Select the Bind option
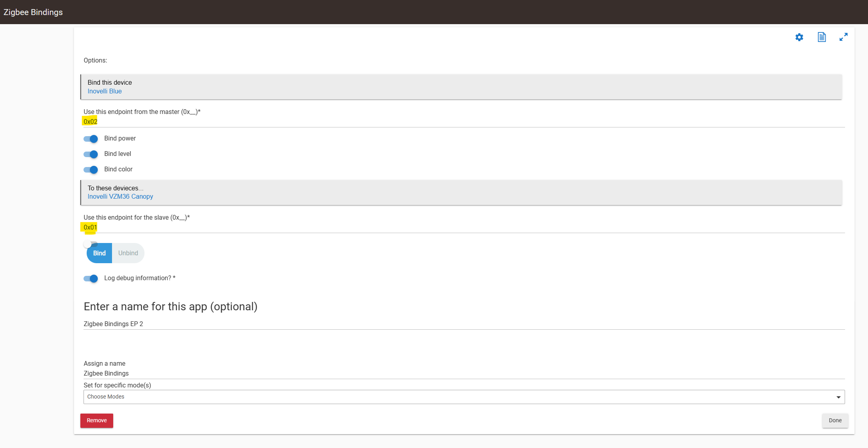868x448 pixels. (99, 253)
